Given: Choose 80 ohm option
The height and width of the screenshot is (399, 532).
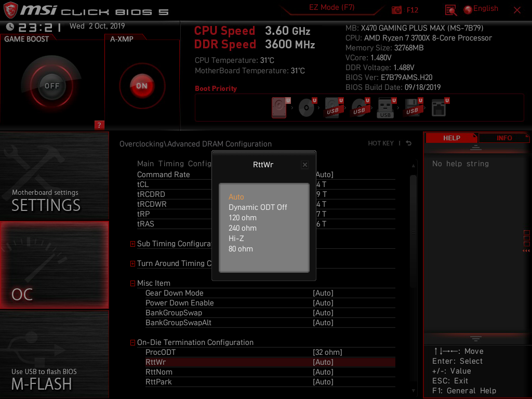Looking at the screenshot, I should click(241, 249).
